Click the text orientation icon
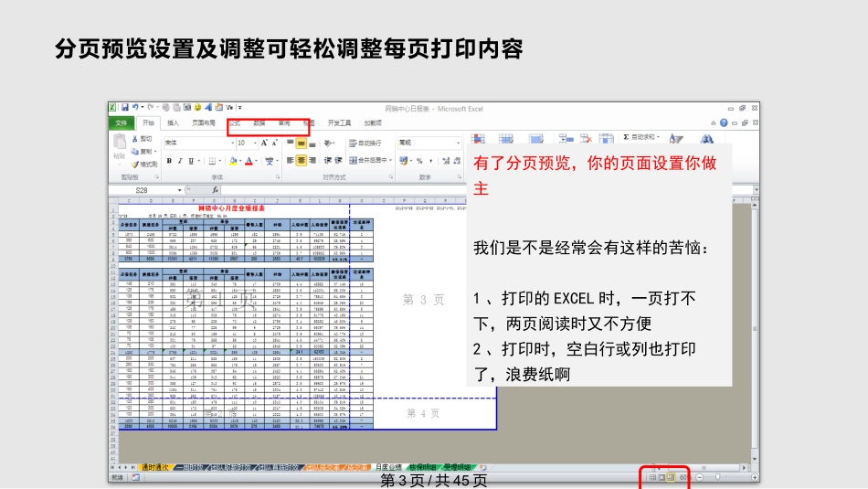Image resolution: width=868 pixels, height=489 pixels. click(x=328, y=143)
